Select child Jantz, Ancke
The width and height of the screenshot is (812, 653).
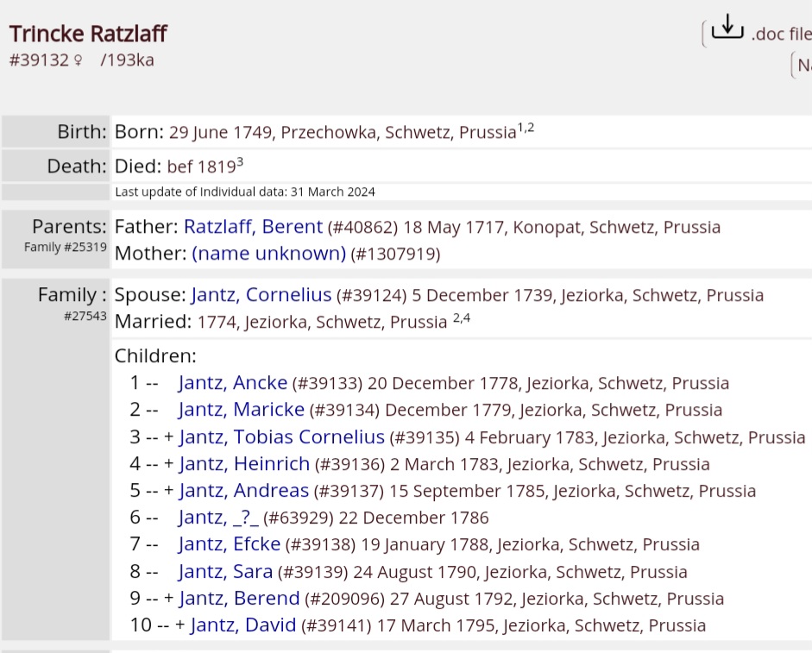(x=232, y=383)
